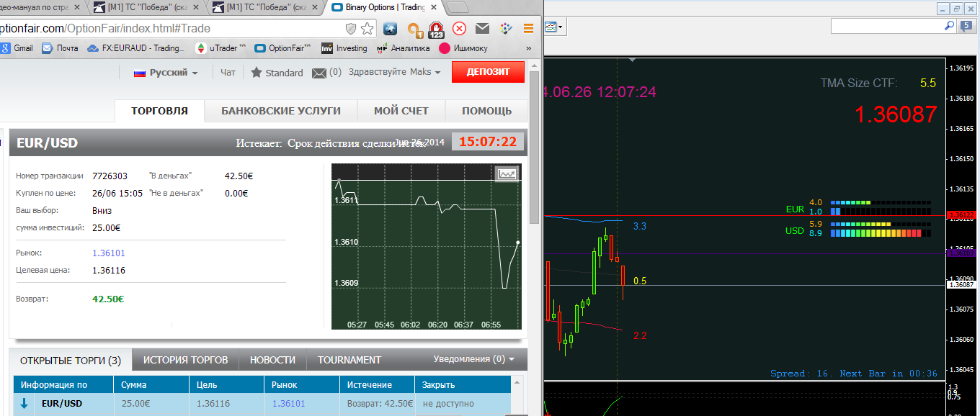Click the green Возврат amount 42.50€
Viewport: 980px width, 416px height.
tap(108, 298)
